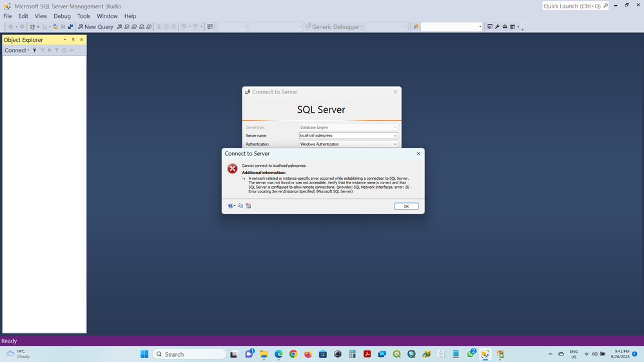
Task: Show technical details icon in error dialog
Action: click(248, 205)
